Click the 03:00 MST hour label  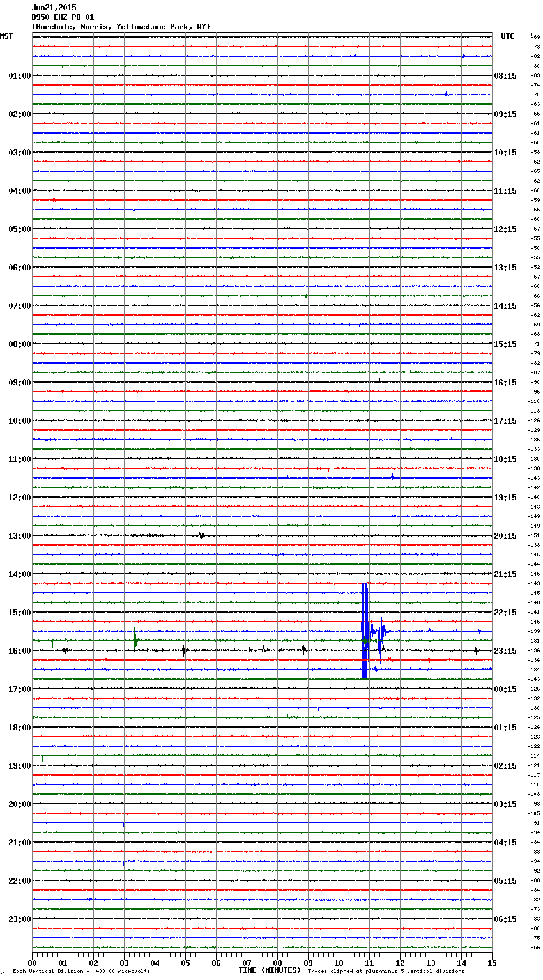20,153
